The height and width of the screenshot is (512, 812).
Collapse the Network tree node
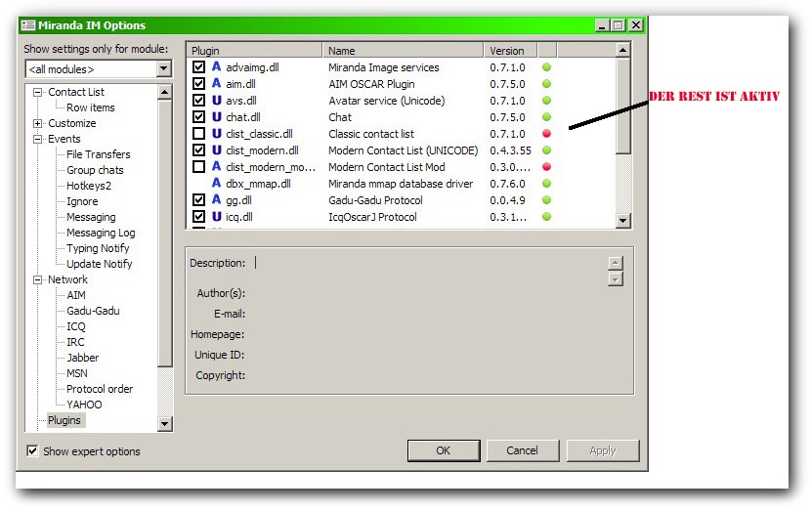point(37,279)
